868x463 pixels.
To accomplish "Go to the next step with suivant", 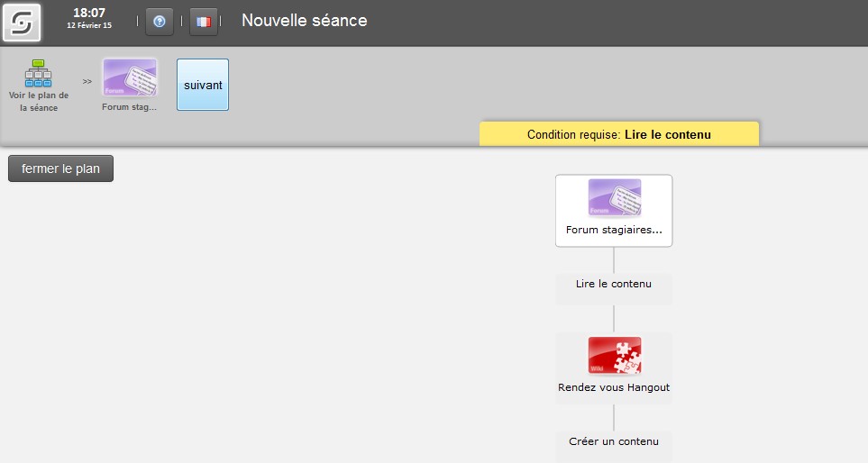I will 203,85.
